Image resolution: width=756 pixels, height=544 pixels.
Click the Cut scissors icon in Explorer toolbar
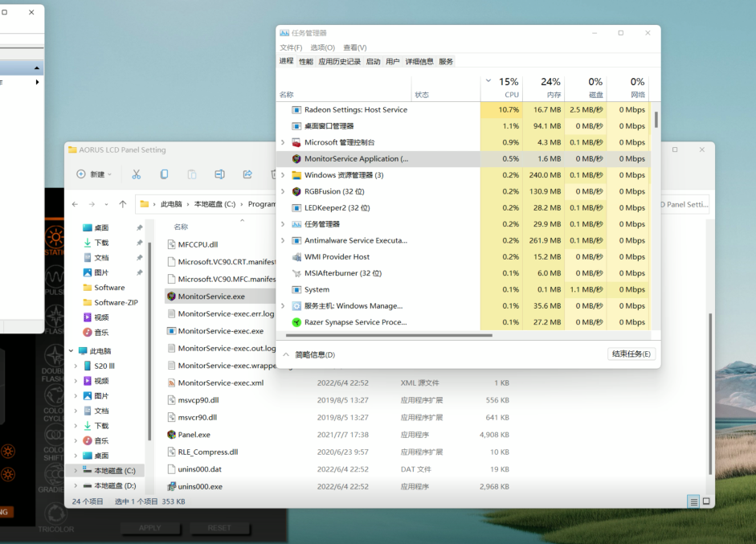click(x=137, y=174)
